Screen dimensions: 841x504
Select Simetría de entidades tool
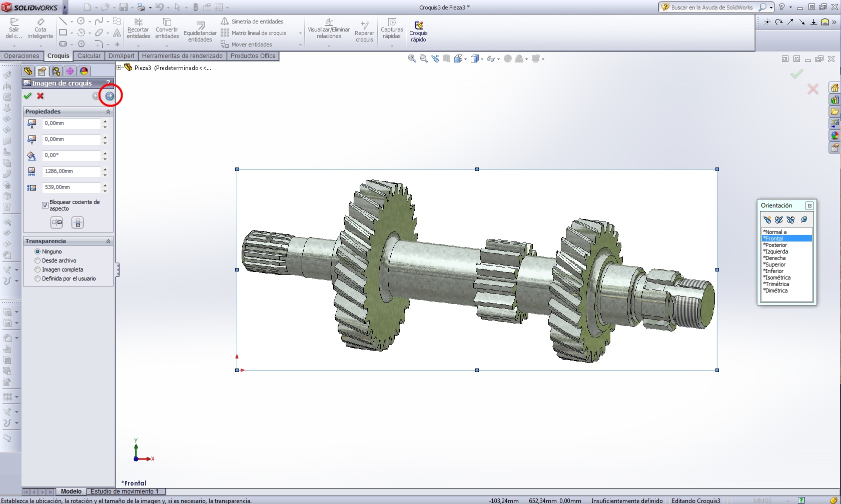253,21
